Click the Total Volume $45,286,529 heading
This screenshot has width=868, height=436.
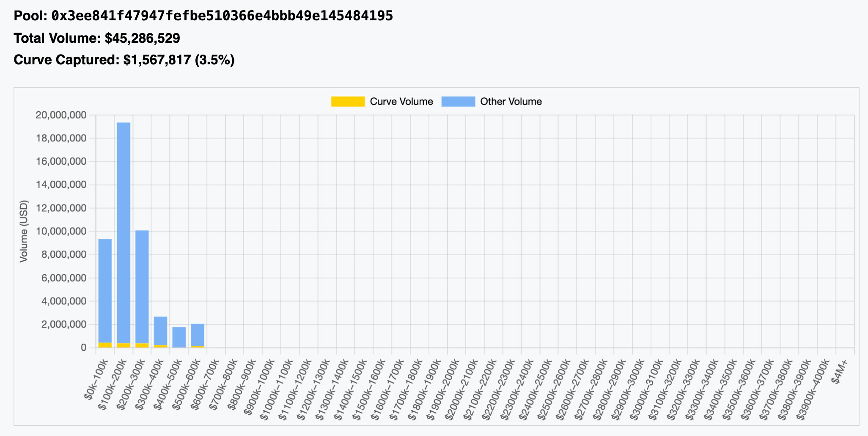[97, 38]
